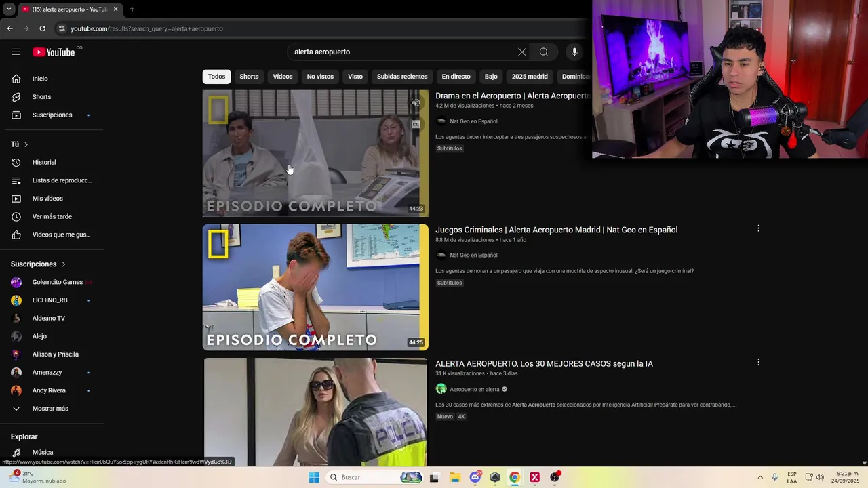Click the browser address bar URL
868x488 pixels.
[146, 28]
